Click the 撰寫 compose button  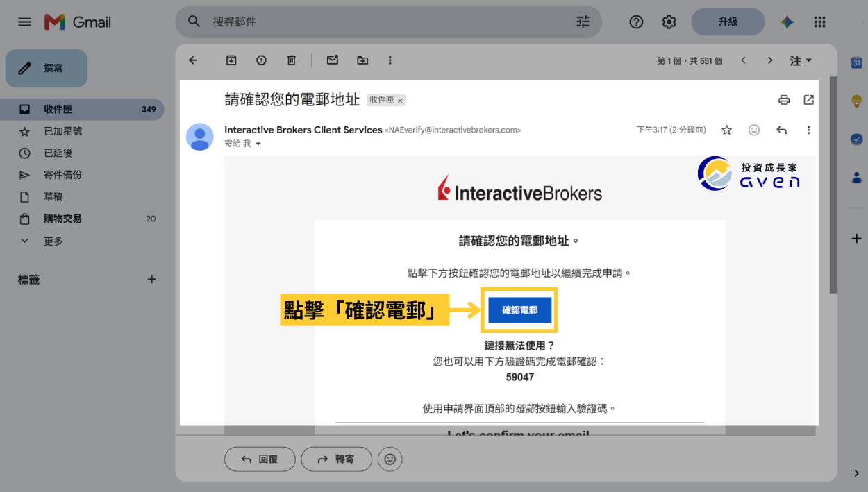click(47, 68)
